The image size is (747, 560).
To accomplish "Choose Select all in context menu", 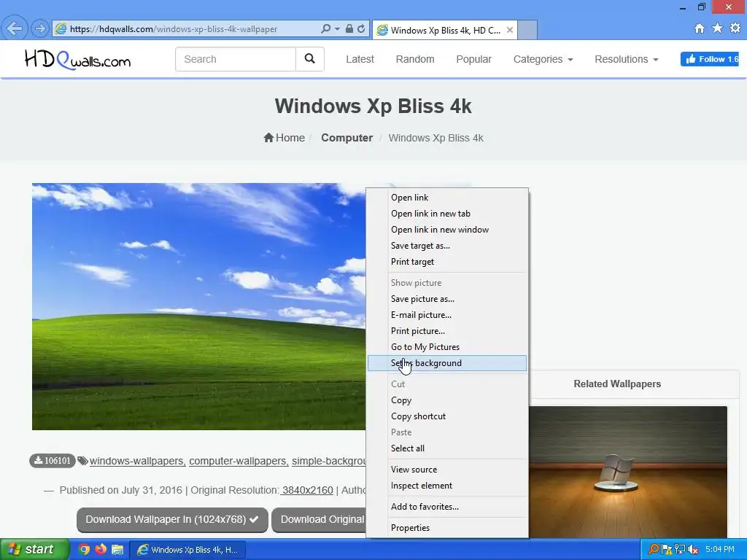I will click(447, 448).
